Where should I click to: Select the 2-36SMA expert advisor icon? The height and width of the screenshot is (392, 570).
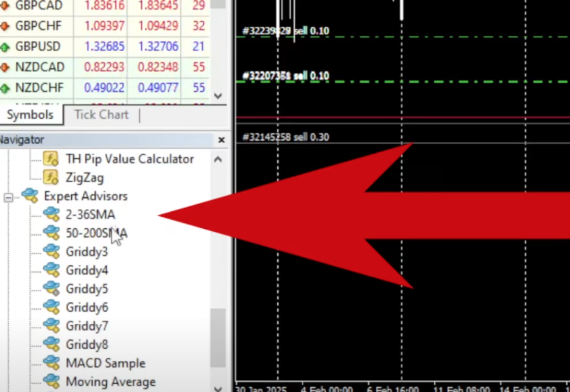[x=51, y=214]
